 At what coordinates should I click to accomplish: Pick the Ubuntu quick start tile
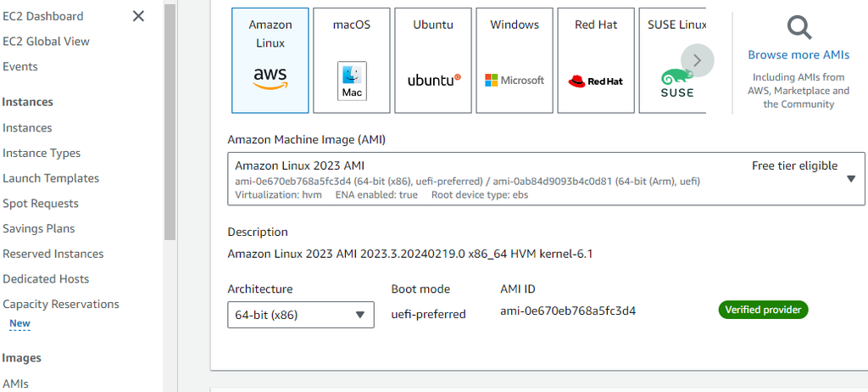click(433, 60)
